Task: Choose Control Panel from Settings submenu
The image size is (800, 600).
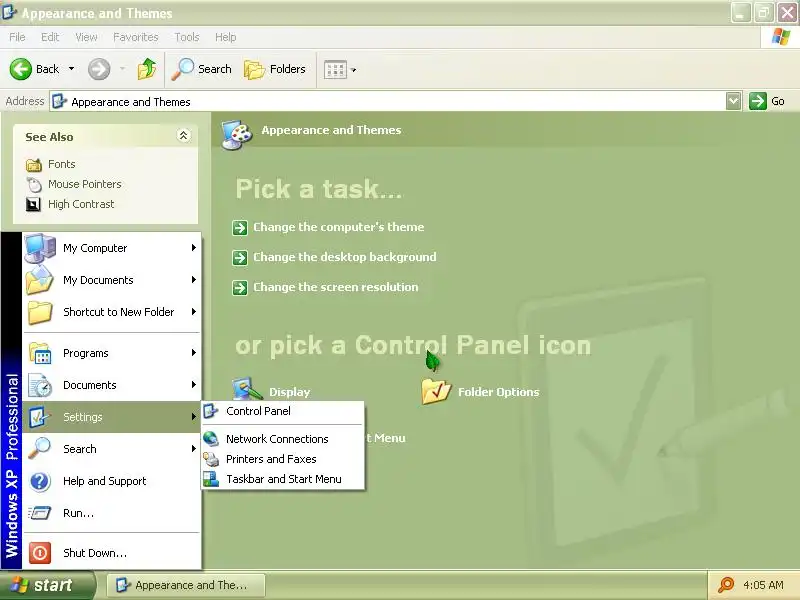Action: point(283,411)
